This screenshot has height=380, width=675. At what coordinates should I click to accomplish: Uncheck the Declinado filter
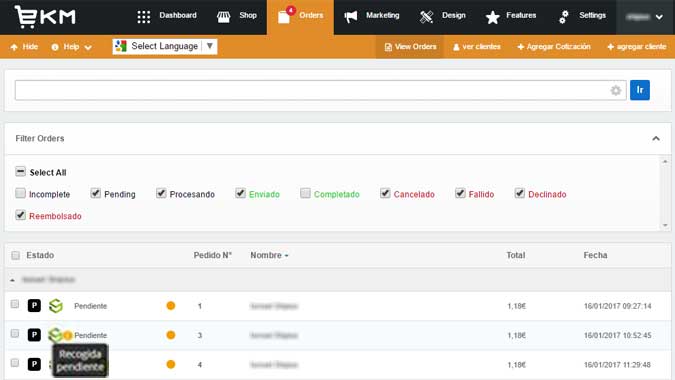point(520,193)
